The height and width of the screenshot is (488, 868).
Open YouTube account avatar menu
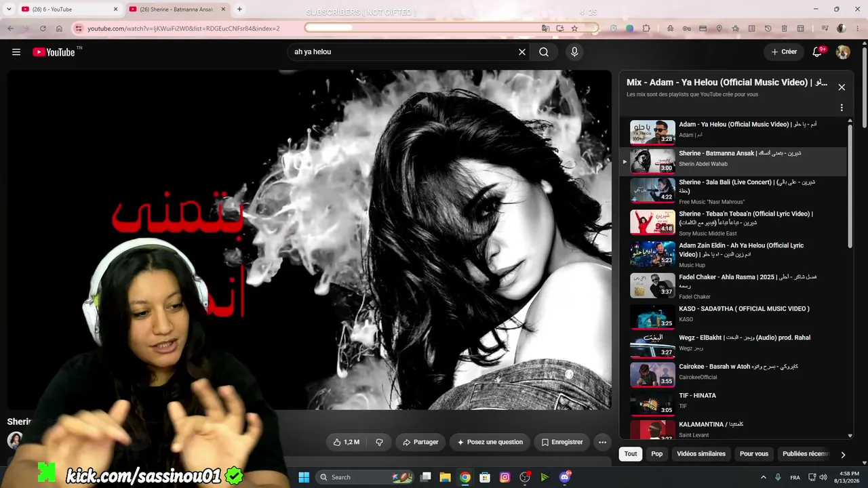(843, 52)
